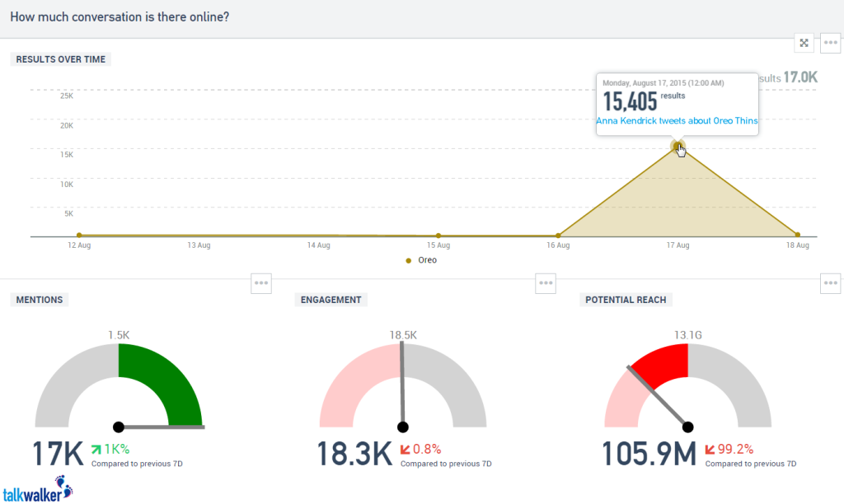Click the 1.5K label above Mentions gauge
This screenshot has width=844, height=504.
tap(119, 335)
